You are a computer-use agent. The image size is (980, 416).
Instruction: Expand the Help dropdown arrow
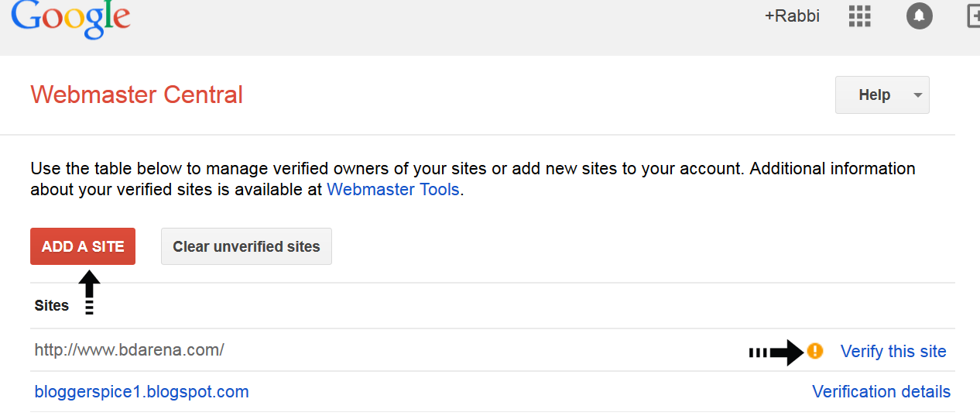coord(918,95)
